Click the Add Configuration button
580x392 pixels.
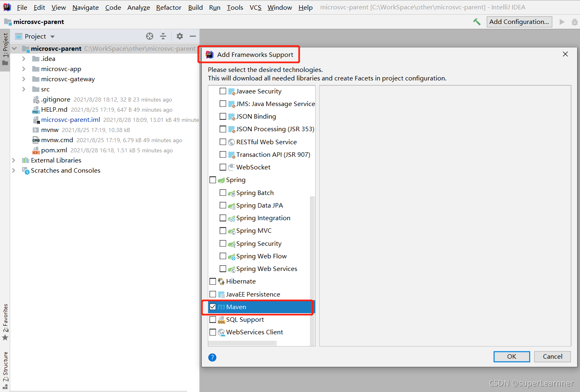point(519,22)
